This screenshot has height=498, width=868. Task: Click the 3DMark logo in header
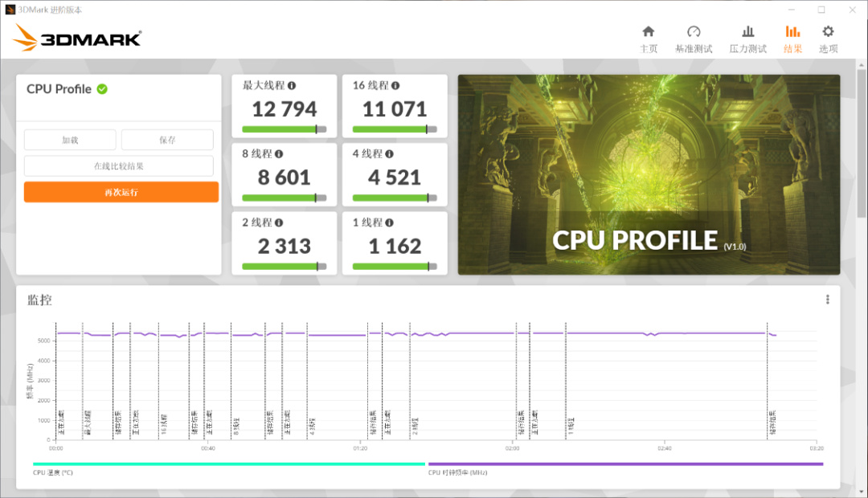pyautogui.click(x=77, y=38)
